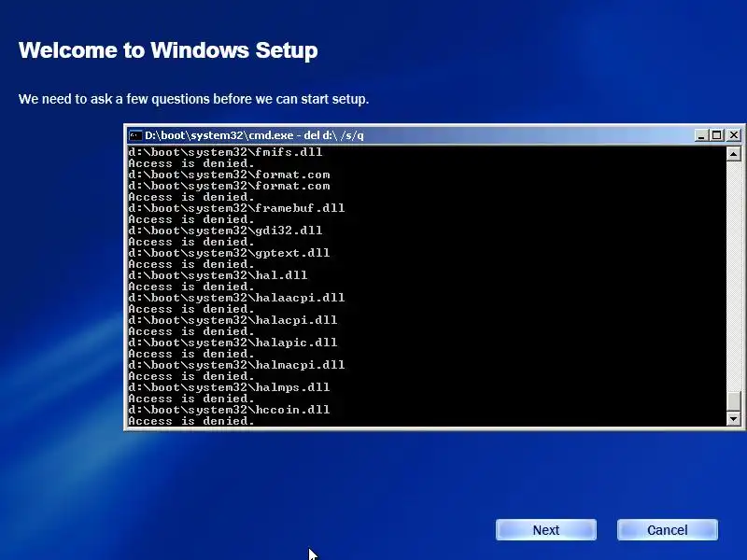Click the line d:\boot\system32\halaacpi.dll

(236, 298)
